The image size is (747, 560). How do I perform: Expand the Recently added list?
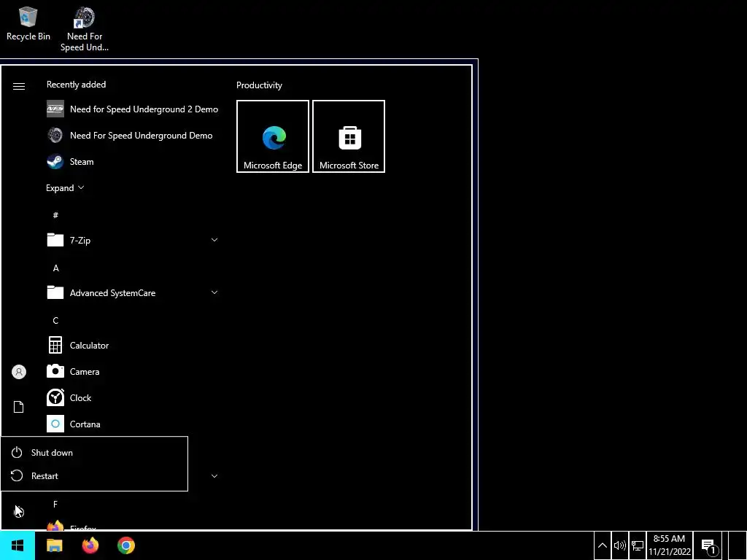pos(65,188)
